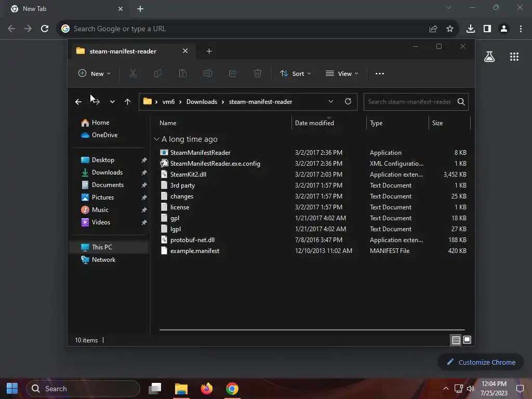Click the Cut scissors icon in Explorer toolbar

click(x=132, y=73)
